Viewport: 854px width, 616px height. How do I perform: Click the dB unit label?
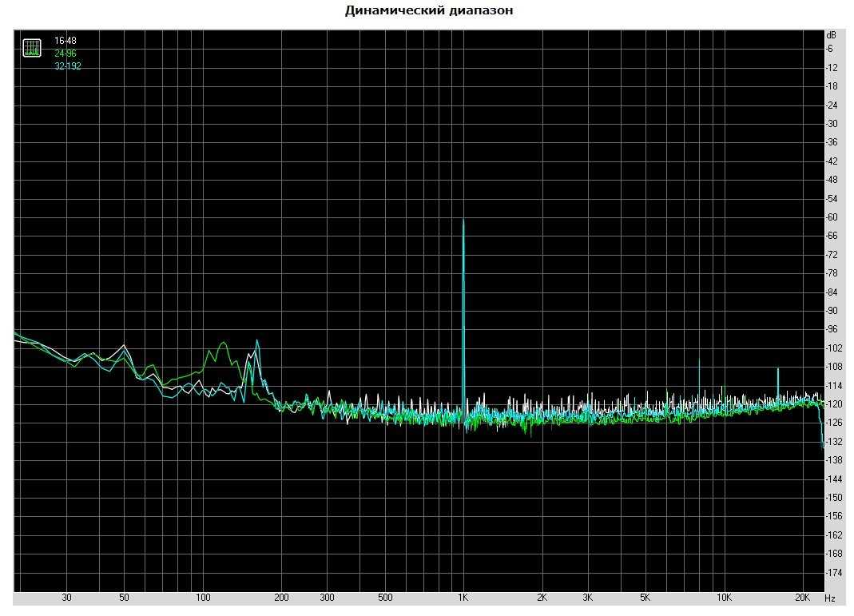click(x=832, y=35)
